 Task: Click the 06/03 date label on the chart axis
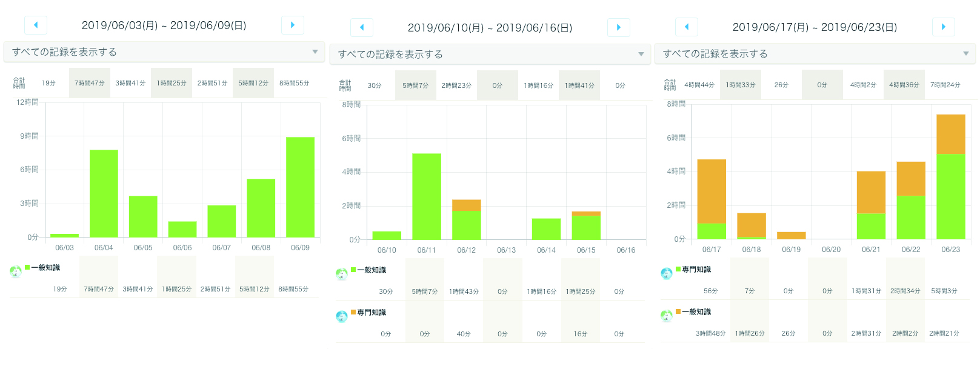click(64, 248)
